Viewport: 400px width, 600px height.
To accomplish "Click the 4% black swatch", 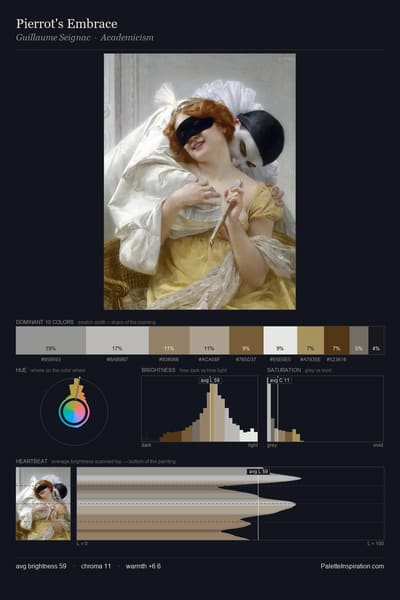I will pyautogui.click(x=376, y=340).
